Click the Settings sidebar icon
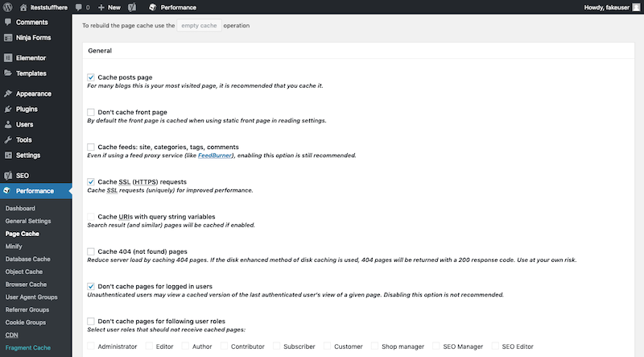 point(8,155)
